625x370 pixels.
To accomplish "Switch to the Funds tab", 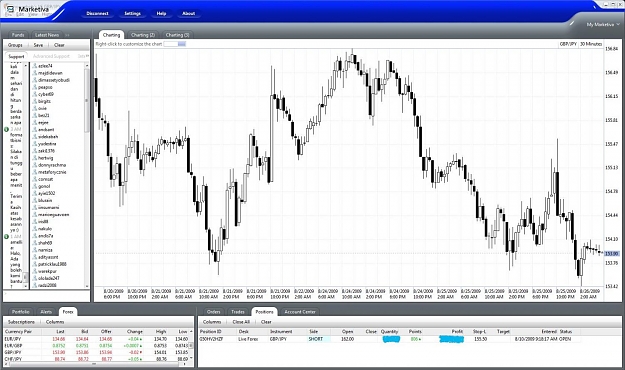I will pos(18,35).
